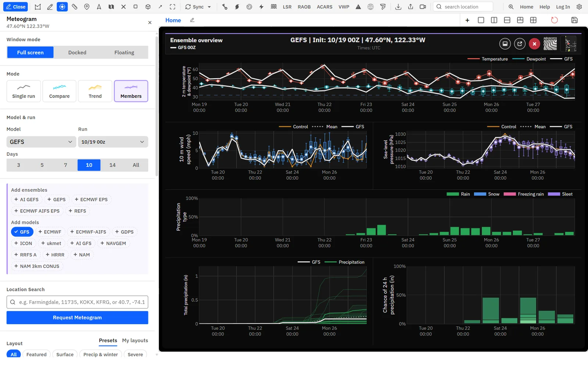Switch mode to Trend
This screenshot has width=588, height=368.
coord(95,91)
